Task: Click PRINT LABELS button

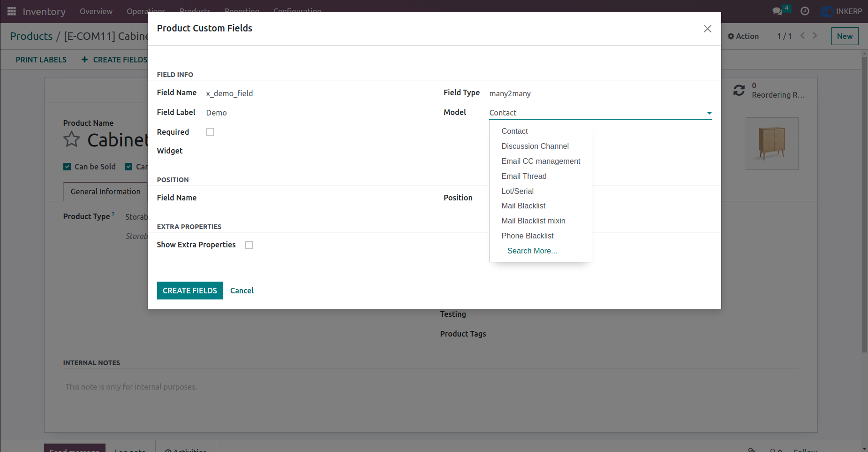Action: pos(41,60)
